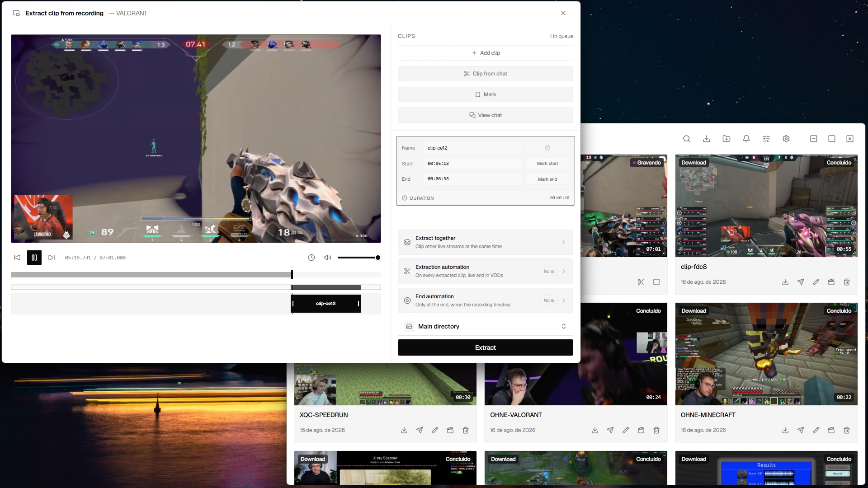Select the clip-ce12 timeline block
This screenshot has height=488, width=868.
pos(325,304)
